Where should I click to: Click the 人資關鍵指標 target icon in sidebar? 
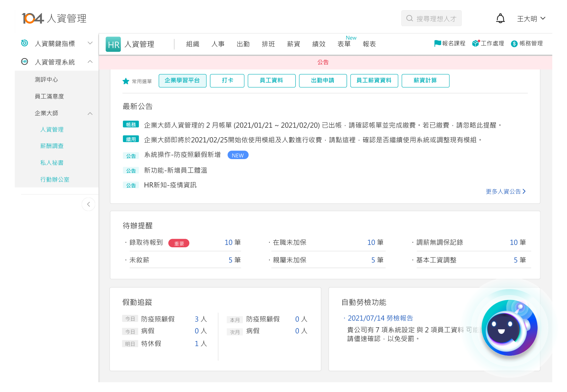pos(25,43)
